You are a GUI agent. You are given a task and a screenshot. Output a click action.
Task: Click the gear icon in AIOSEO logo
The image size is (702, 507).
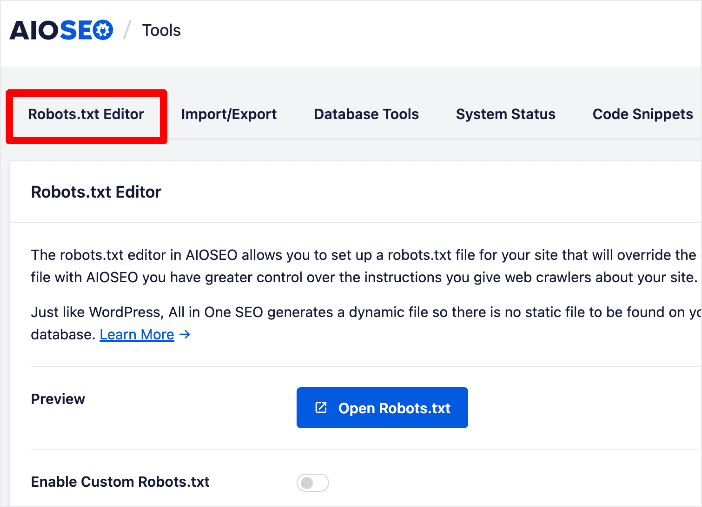(x=103, y=30)
